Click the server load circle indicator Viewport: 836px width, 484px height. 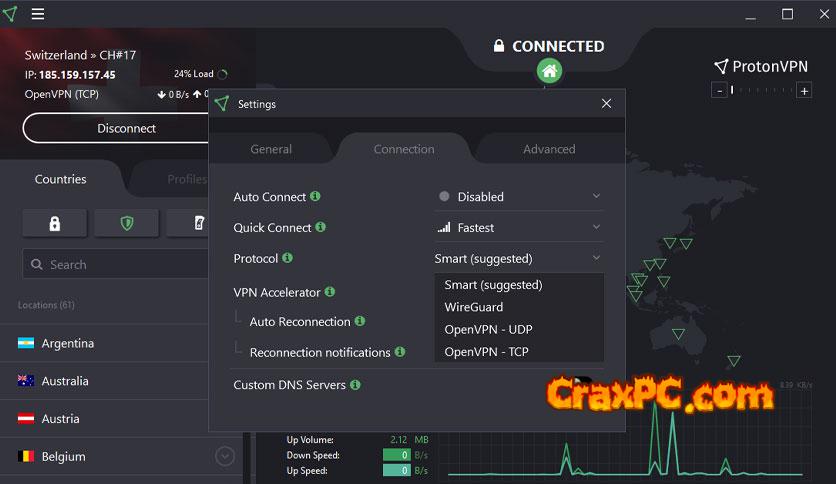point(223,74)
